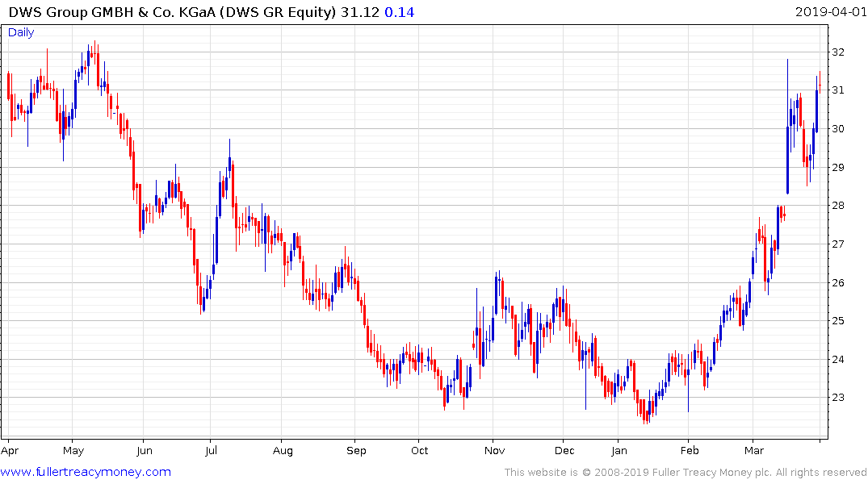Viewport: 868px width, 484px height.
Task: Click the 27 price axis label
Action: click(x=838, y=244)
